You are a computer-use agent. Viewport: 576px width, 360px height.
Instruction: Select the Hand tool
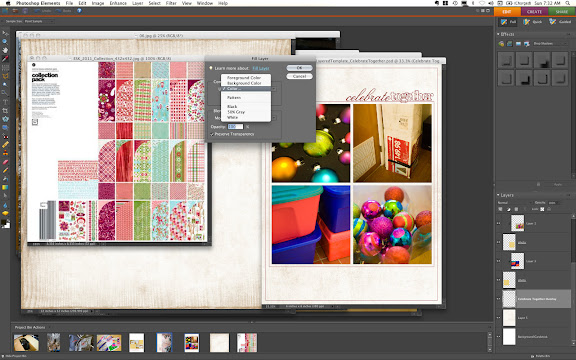[x=6, y=50]
